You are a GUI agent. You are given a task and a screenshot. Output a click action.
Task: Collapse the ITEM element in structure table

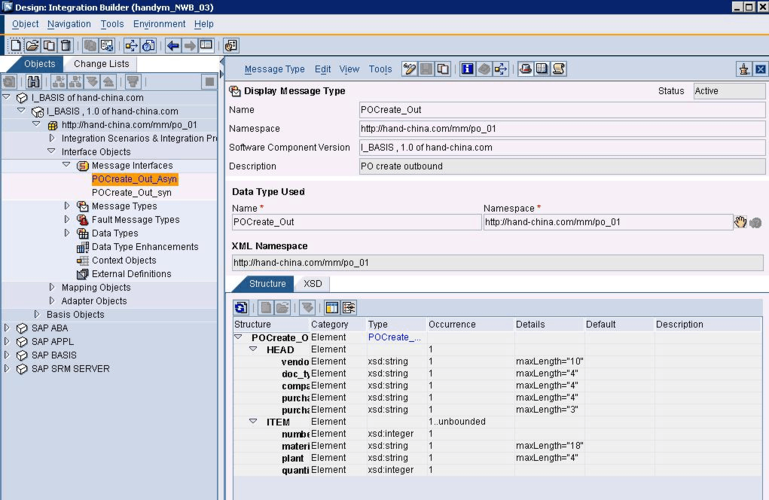tap(253, 421)
